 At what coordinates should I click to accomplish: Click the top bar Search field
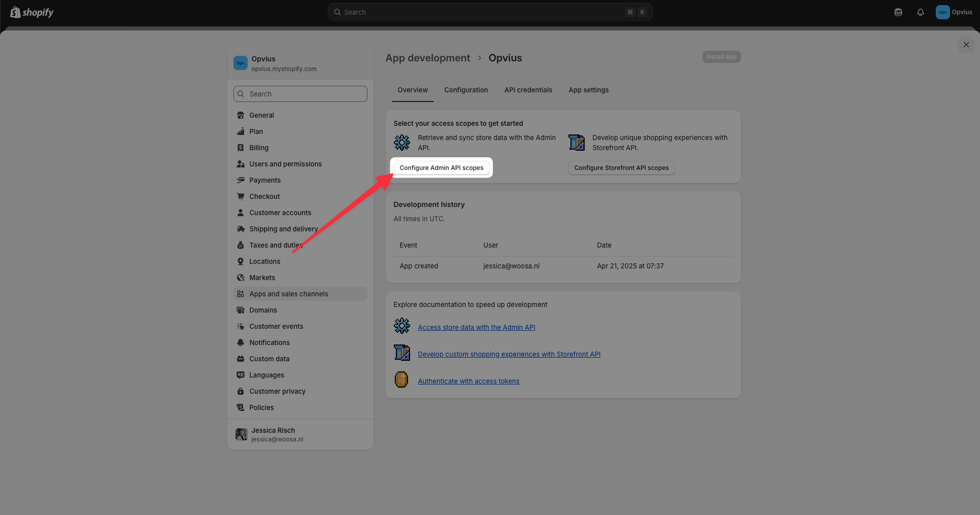pos(490,12)
